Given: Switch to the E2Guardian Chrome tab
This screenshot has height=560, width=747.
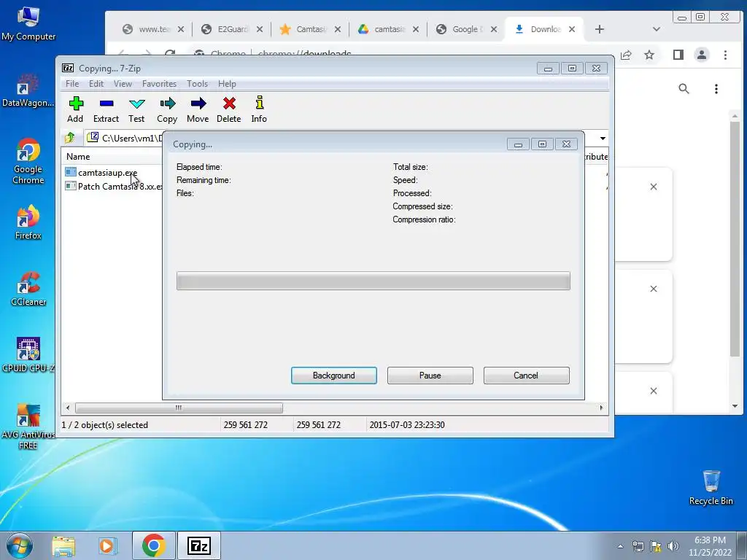Looking at the screenshot, I should 232,29.
